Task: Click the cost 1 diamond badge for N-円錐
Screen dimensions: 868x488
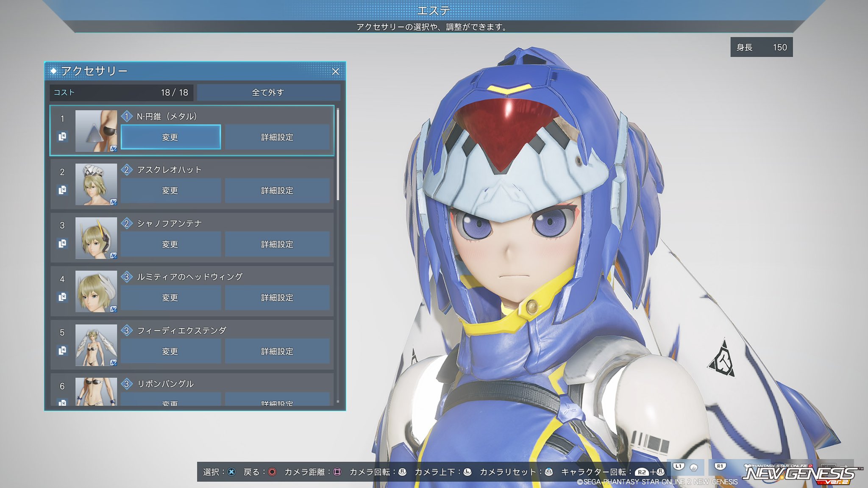Action: (126, 116)
